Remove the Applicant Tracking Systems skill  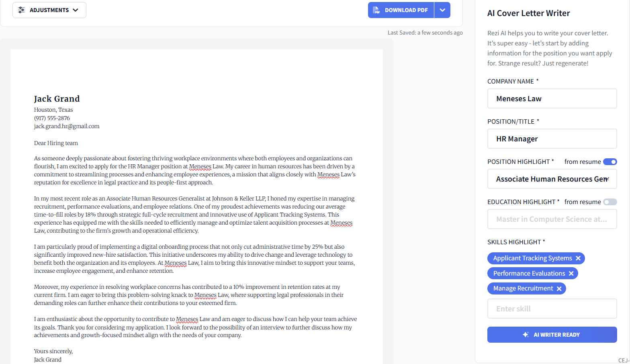coord(578,258)
